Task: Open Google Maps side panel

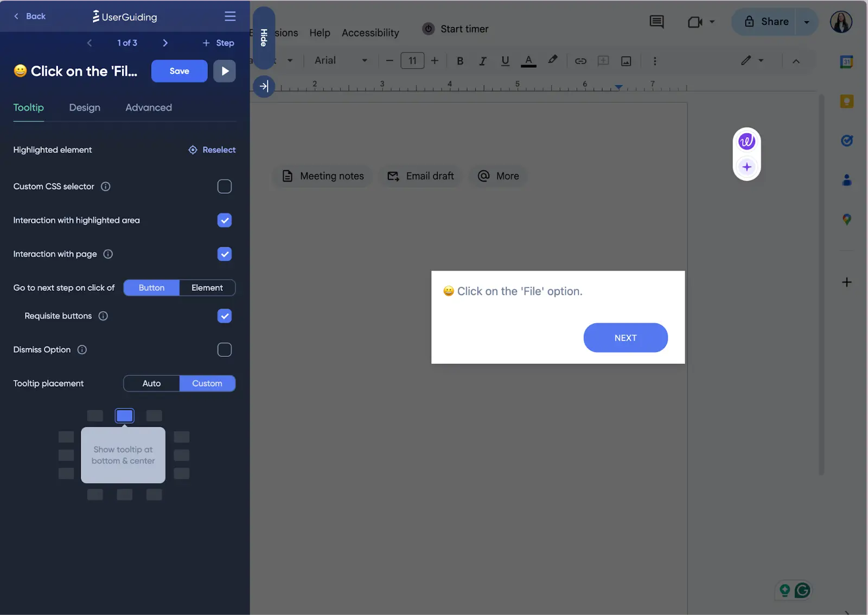Action: coord(846,220)
